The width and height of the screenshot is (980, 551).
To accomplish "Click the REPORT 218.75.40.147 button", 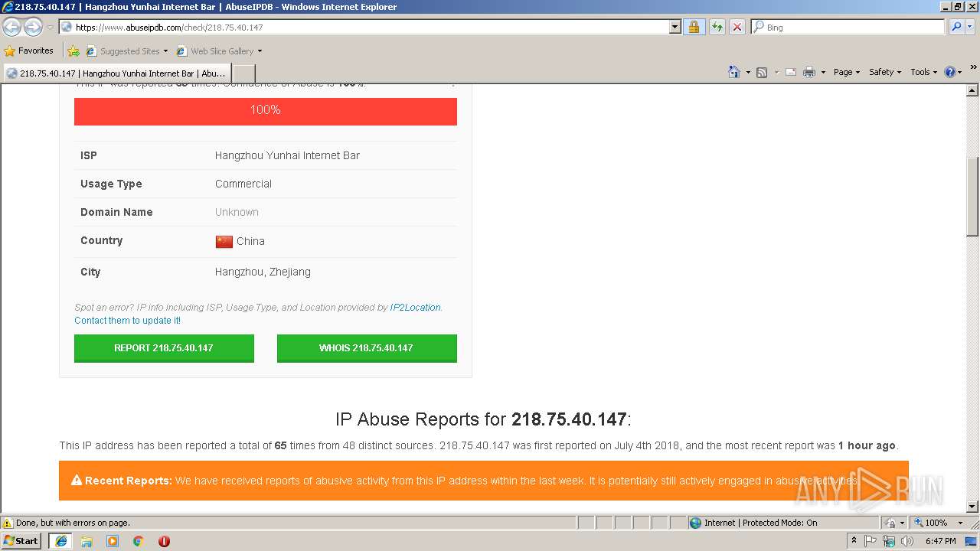I will click(x=164, y=348).
